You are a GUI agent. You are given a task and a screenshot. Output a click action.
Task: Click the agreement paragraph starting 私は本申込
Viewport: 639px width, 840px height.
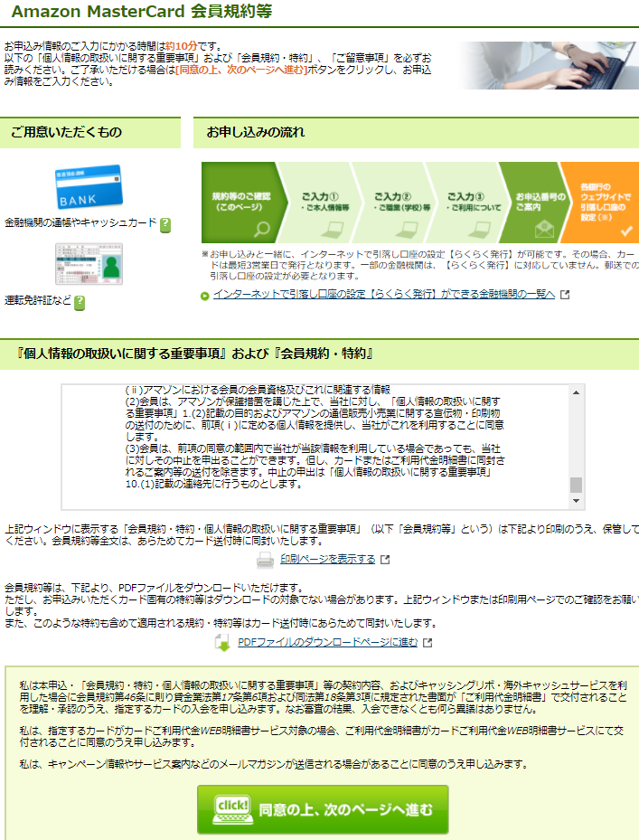point(323,697)
